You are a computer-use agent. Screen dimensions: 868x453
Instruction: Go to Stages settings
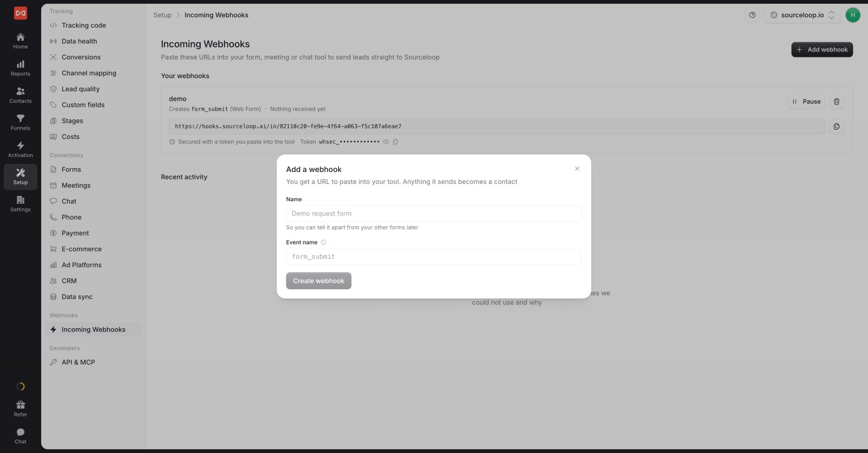(93, 121)
